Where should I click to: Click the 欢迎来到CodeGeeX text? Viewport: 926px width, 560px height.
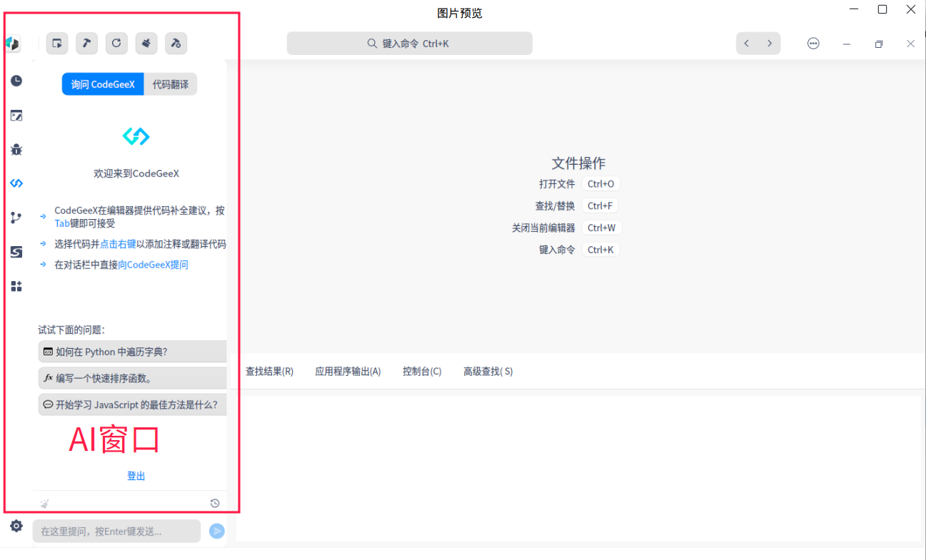pyautogui.click(x=136, y=173)
